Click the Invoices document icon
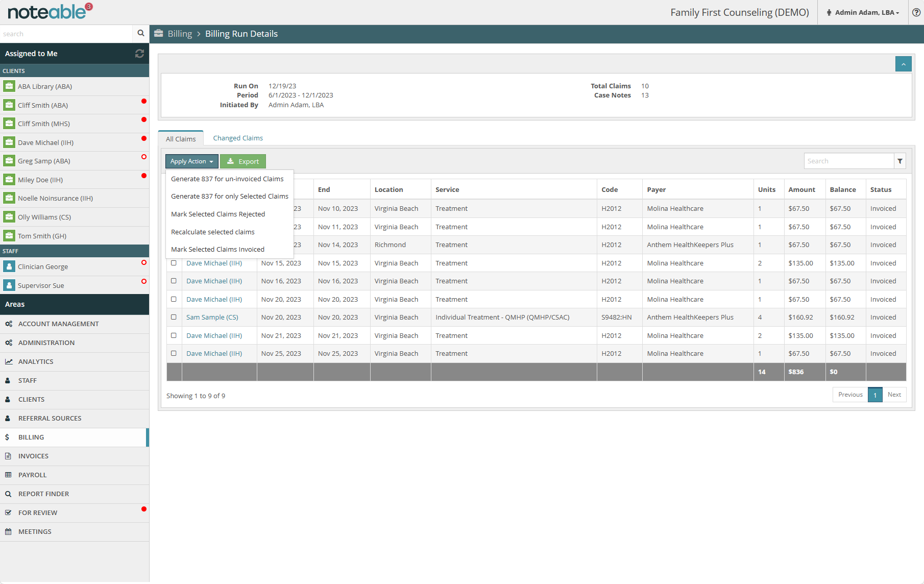 8,456
